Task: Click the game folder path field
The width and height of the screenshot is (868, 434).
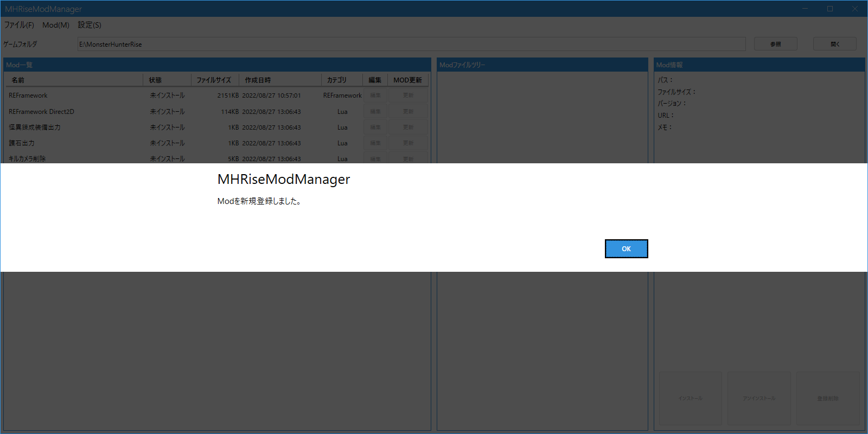Action: (411, 44)
